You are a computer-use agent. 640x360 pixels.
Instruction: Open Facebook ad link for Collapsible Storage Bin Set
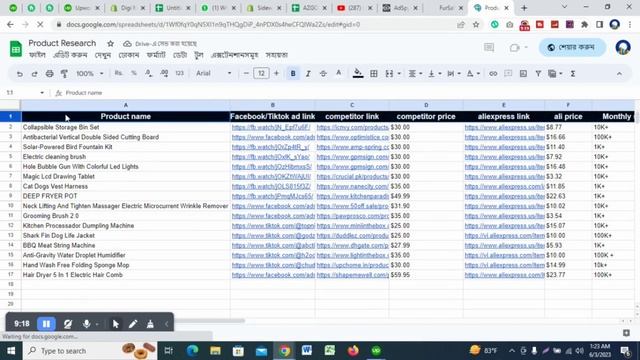[271, 127]
